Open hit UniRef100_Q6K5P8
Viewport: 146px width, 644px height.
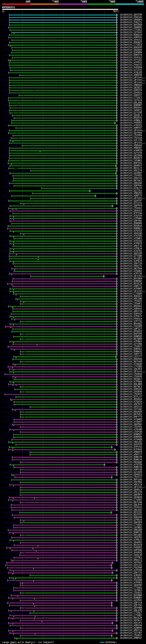[x=131, y=522]
